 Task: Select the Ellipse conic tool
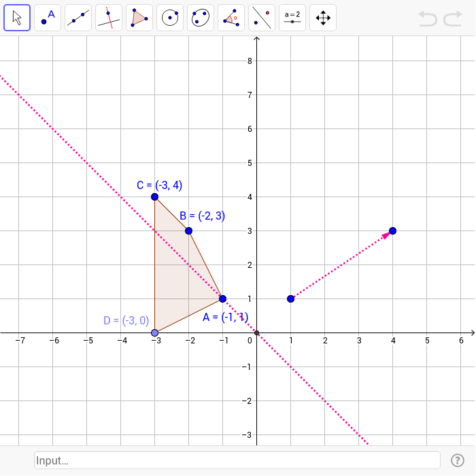point(201,18)
